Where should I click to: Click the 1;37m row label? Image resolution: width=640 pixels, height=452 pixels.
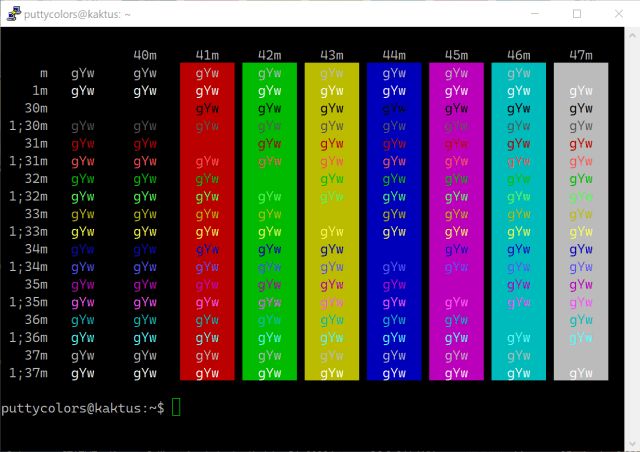(28, 373)
